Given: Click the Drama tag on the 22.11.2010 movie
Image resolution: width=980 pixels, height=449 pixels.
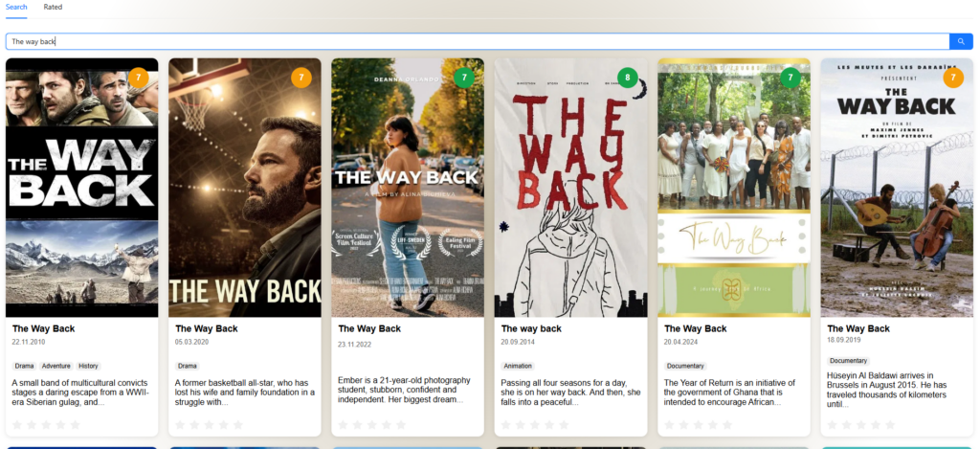Looking at the screenshot, I should pos(24,366).
